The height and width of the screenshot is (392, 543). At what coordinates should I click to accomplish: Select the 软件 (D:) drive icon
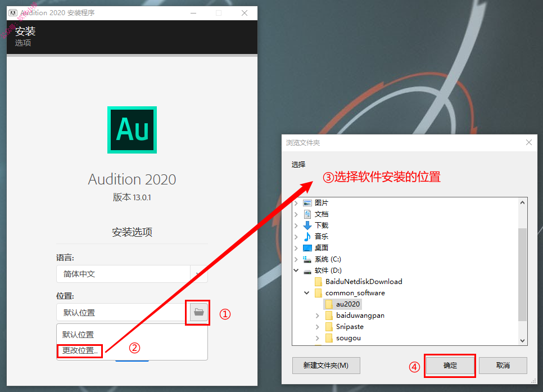[x=307, y=271]
